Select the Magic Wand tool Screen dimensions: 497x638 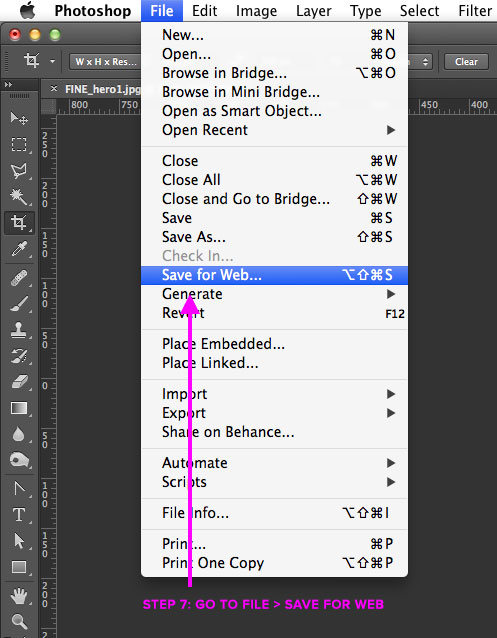coord(19,197)
